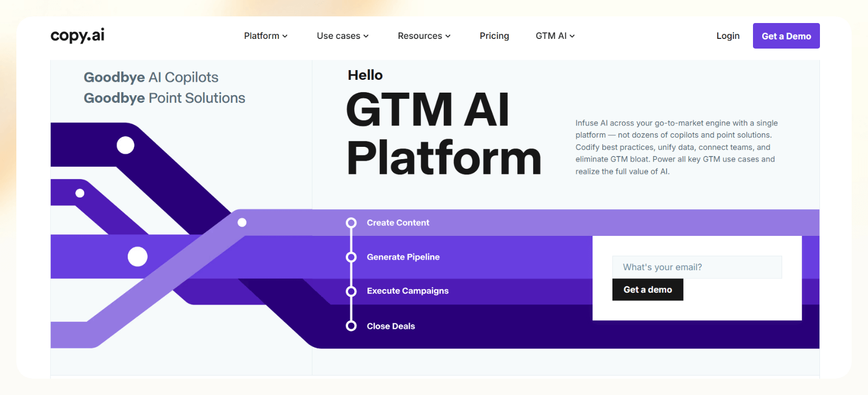Click the Generate Pipeline circle marker
The height and width of the screenshot is (395, 868).
[x=351, y=257]
